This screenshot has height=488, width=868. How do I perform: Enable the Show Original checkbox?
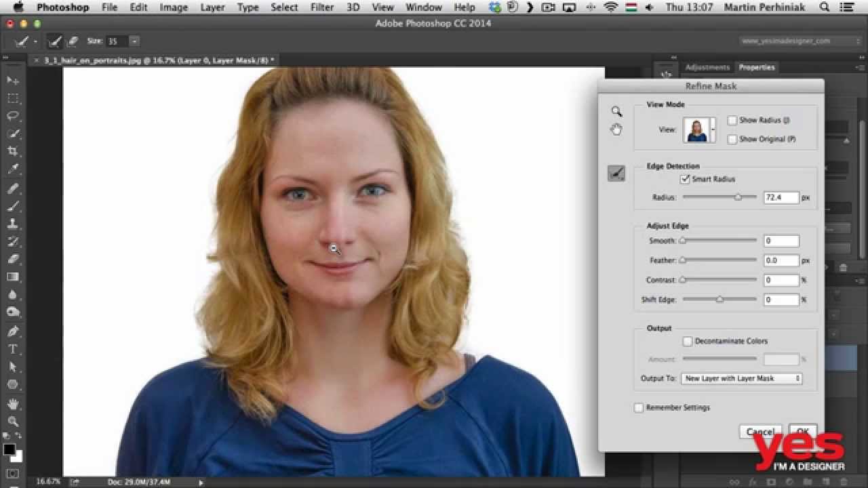click(x=732, y=139)
